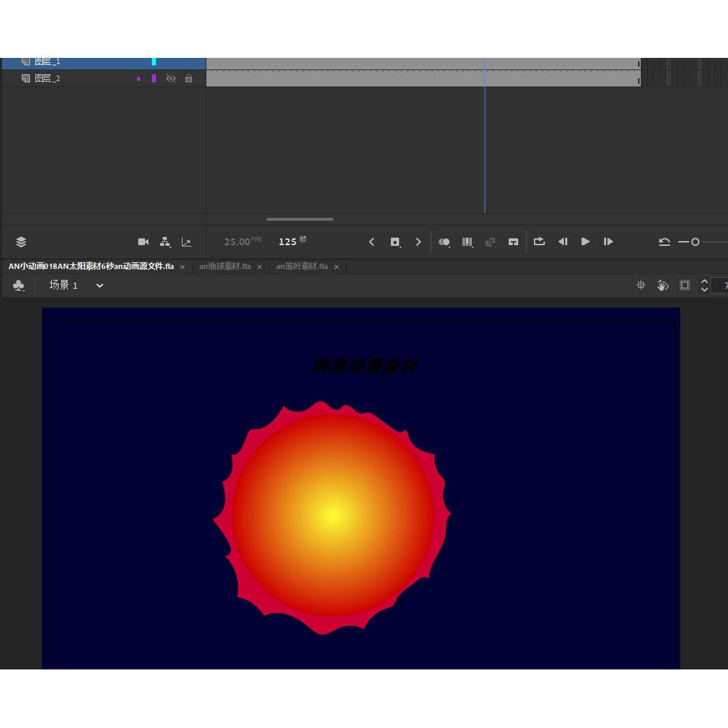
Task: Step back one frame
Action: tap(563, 242)
